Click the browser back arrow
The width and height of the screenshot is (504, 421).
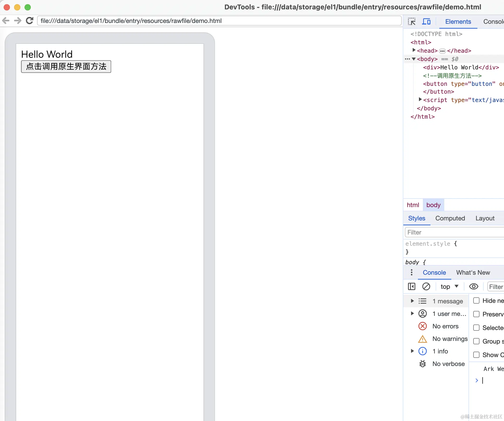tap(6, 21)
